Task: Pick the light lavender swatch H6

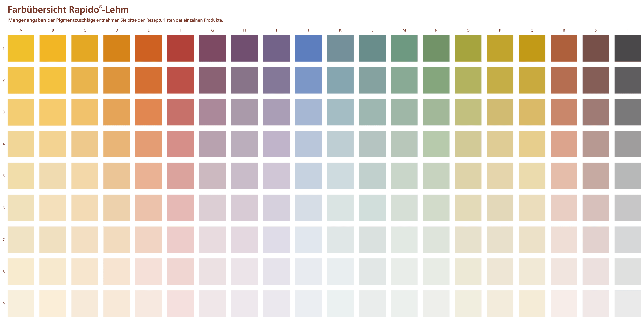Action: click(x=245, y=208)
